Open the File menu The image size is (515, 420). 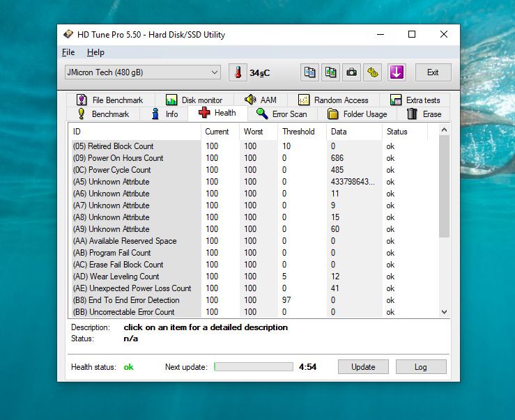pyautogui.click(x=68, y=52)
